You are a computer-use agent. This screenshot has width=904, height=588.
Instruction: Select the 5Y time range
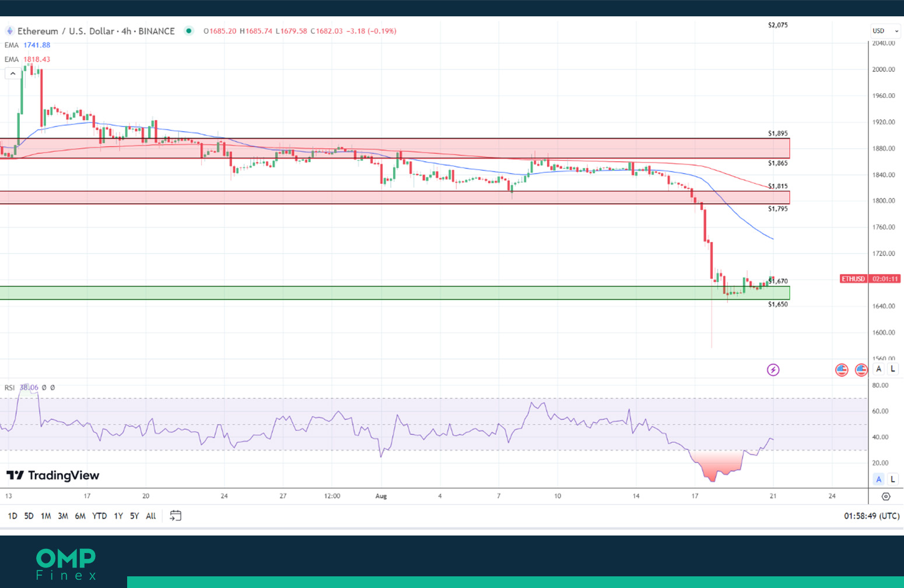(x=135, y=516)
